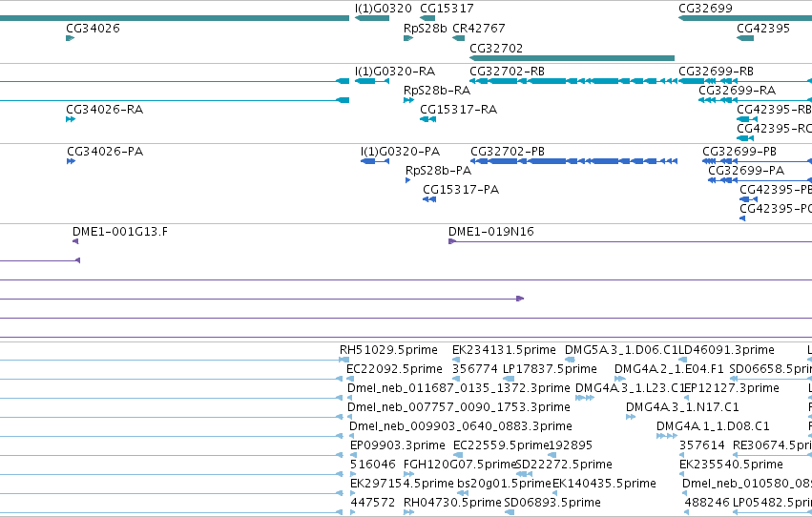Select EST EP09903.3prime label
Viewport: 812px width, 517px height.
398,446
